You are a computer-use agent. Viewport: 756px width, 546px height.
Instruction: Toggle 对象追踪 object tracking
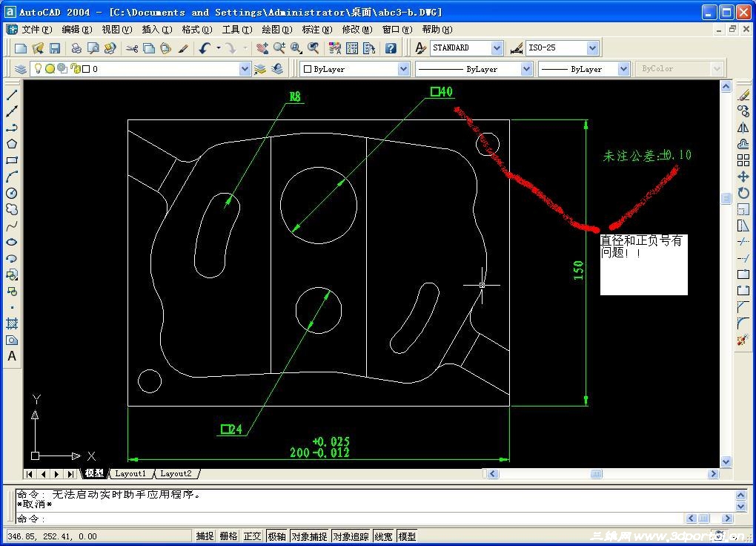click(x=351, y=536)
